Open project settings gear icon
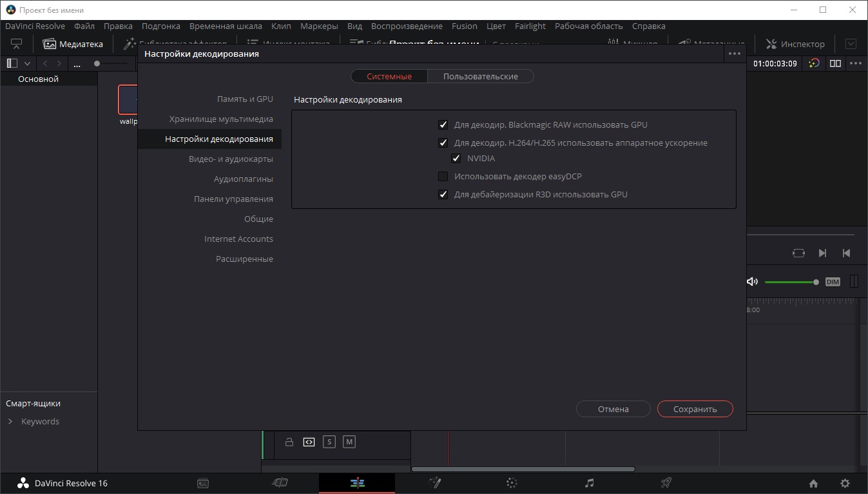The height and width of the screenshot is (494, 868). 845,483
